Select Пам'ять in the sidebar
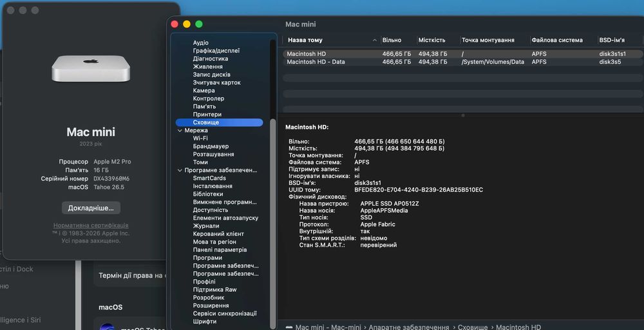Viewport: 644px width, 330px height. [204, 106]
